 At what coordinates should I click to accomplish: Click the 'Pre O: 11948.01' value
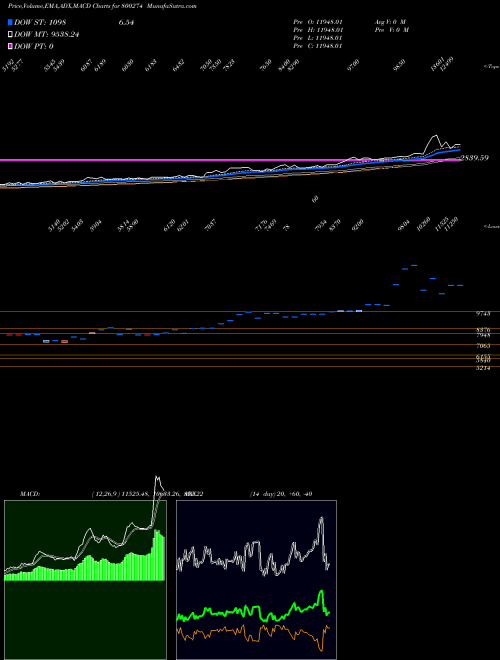[319, 22]
